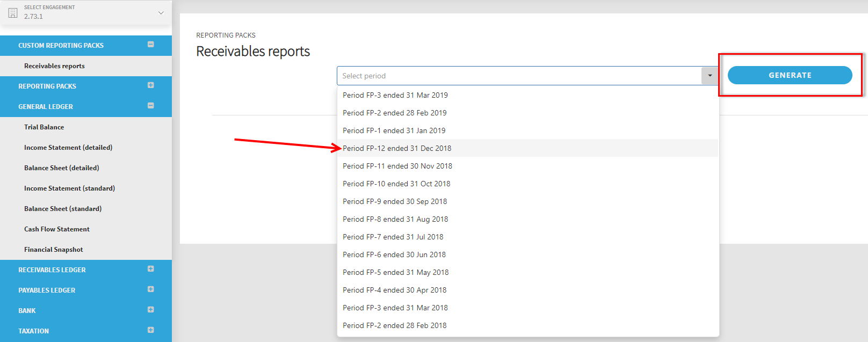Open Income Statement (detailed)
This screenshot has height=342, width=868.
coord(68,148)
